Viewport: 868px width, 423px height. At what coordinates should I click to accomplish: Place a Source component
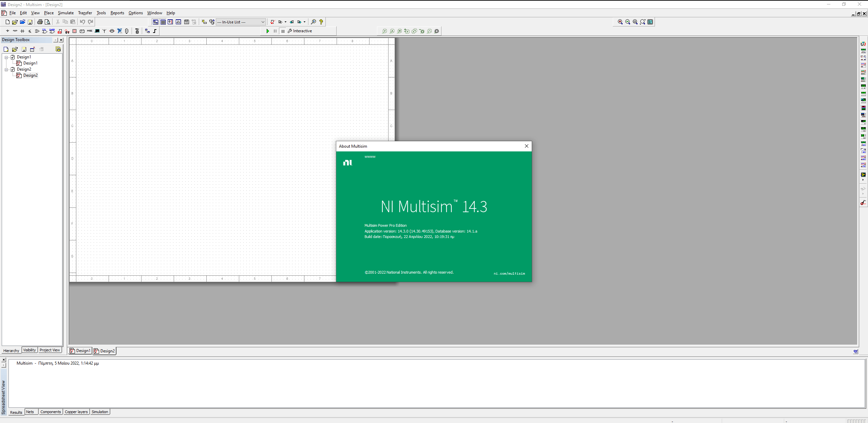(x=7, y=31)
